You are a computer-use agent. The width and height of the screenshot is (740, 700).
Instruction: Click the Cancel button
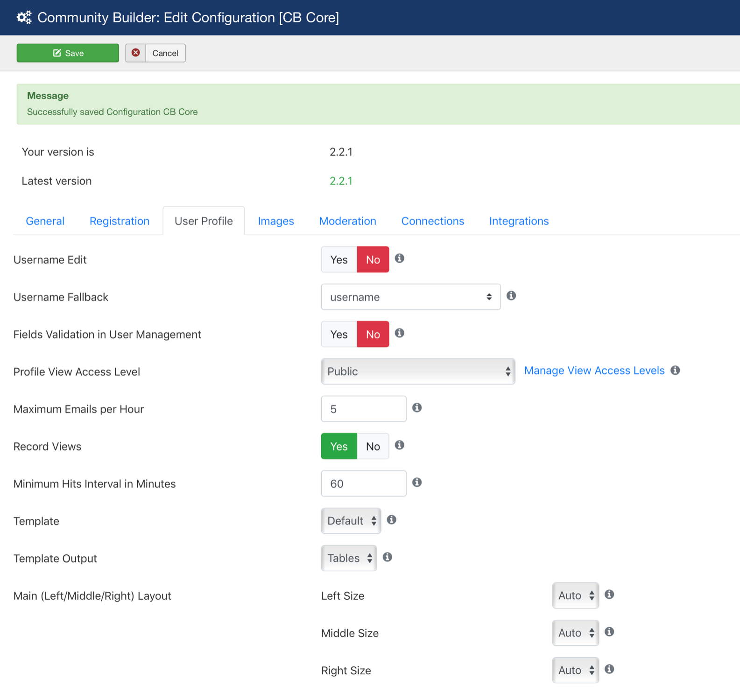(155, 53)
